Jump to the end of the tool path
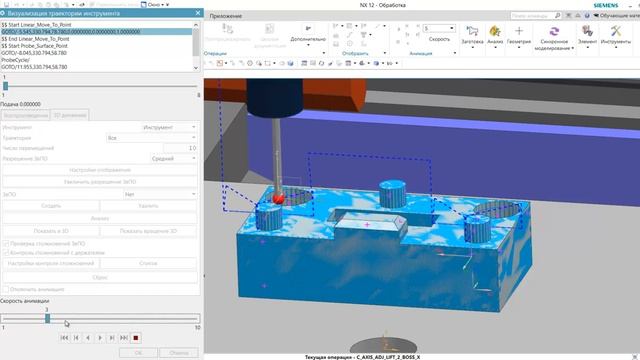 (124, 338)
